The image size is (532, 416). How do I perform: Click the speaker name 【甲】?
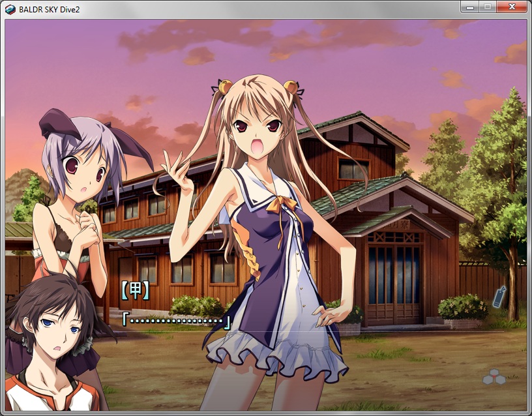[135, 291]
